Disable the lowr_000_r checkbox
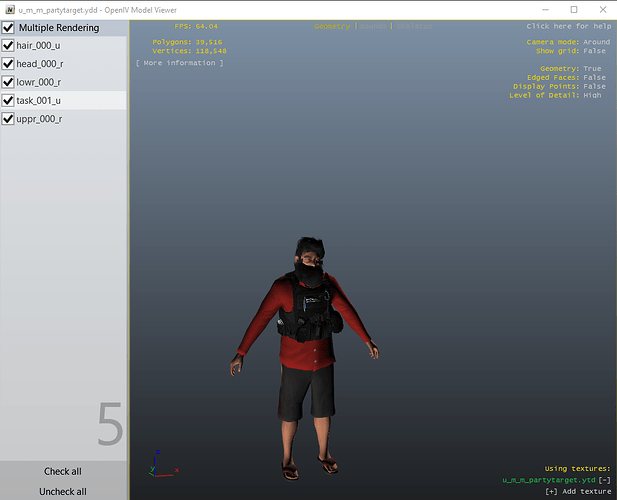The width and height of the screenshot is (617, 500). [x=9, y=83]
